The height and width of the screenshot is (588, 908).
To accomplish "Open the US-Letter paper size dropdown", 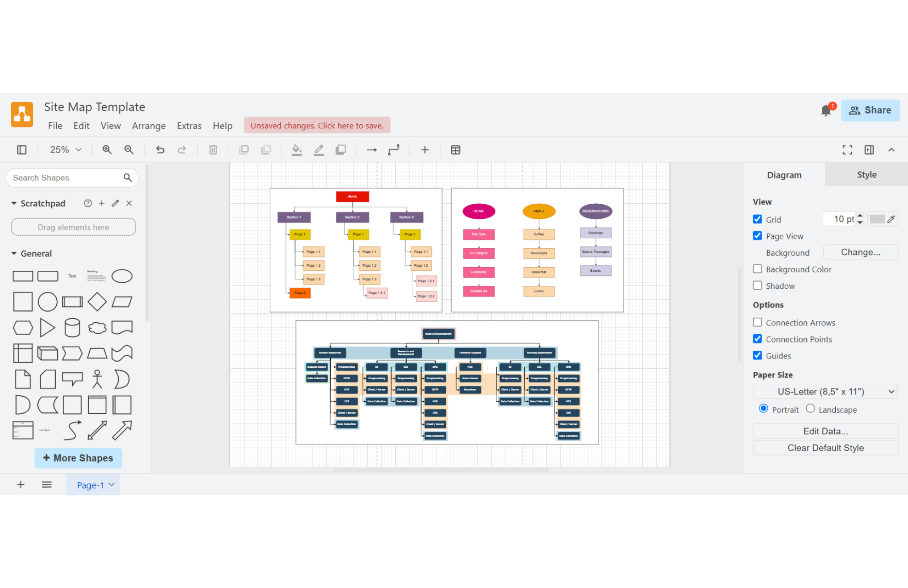I will tap(825, 391).
